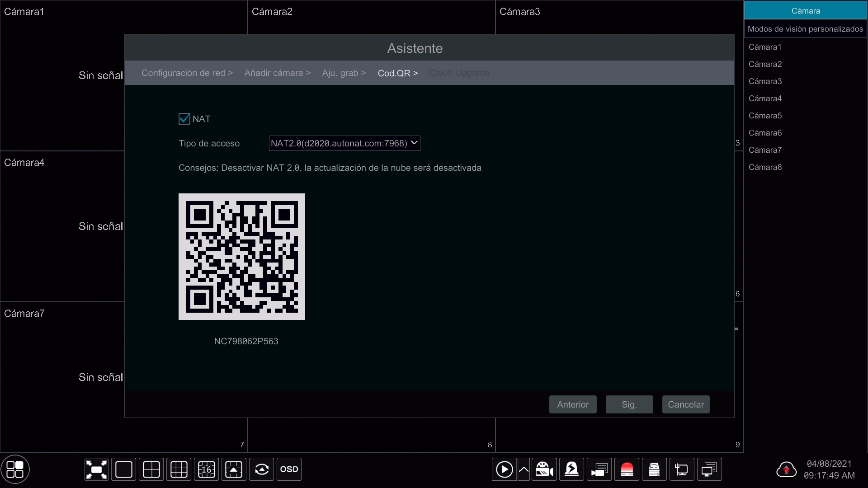The height and width of the screenshot is (488, 868).
Task: Click the Cámara7 video pane label
Action: (24, 314)
